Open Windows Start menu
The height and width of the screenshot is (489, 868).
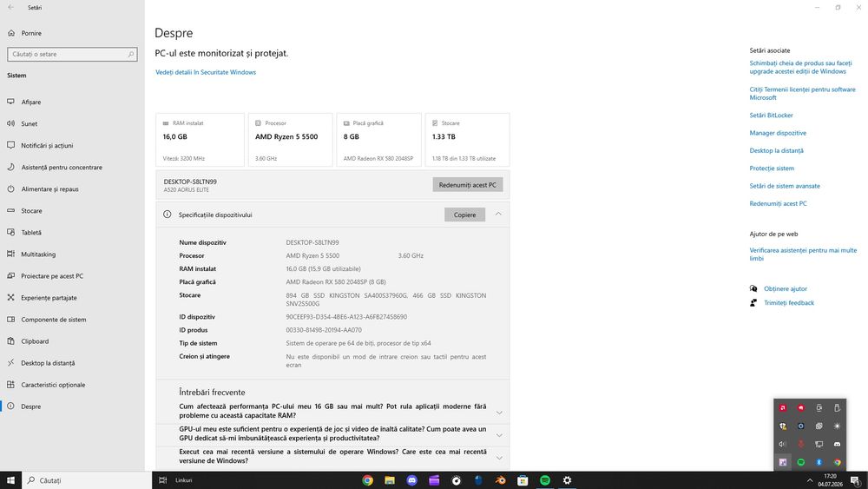tap(10, 480)
